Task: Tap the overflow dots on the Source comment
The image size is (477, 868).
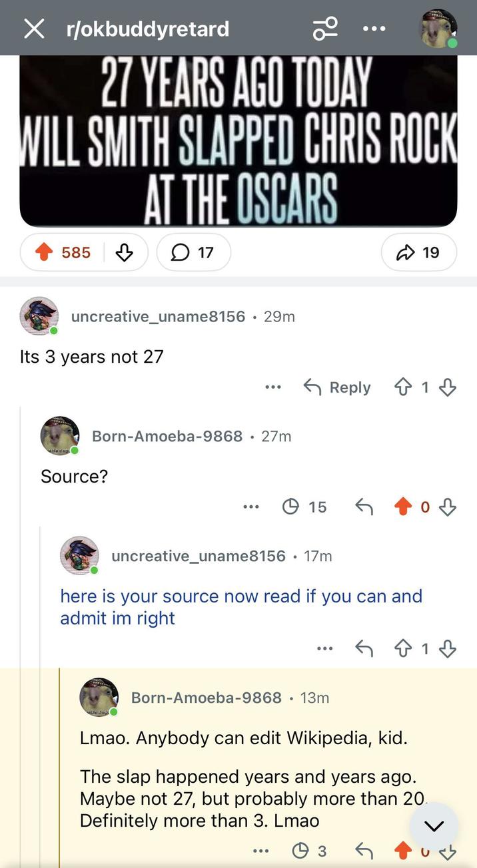Action: tap(251, 507)
